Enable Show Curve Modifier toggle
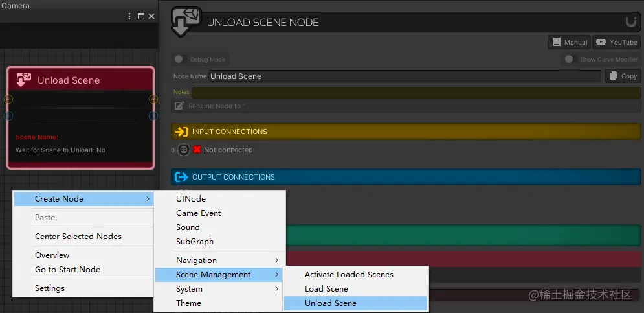The image size is (644, 313). tap(570, 59)
